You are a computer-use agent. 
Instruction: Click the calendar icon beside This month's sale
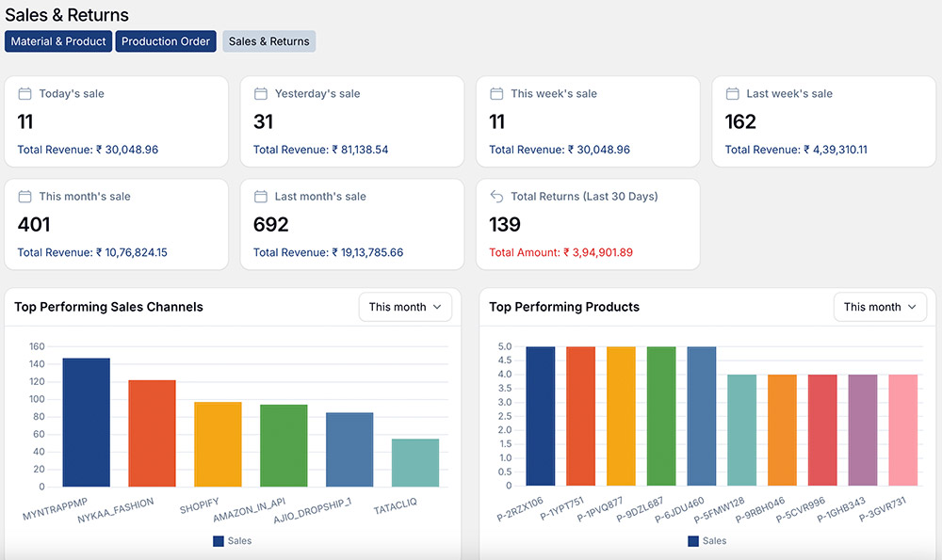pos(25,197)
